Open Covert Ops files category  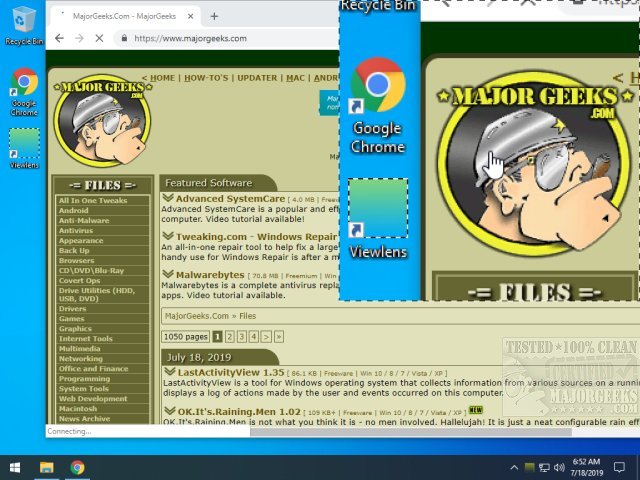[x=103, y=280]
